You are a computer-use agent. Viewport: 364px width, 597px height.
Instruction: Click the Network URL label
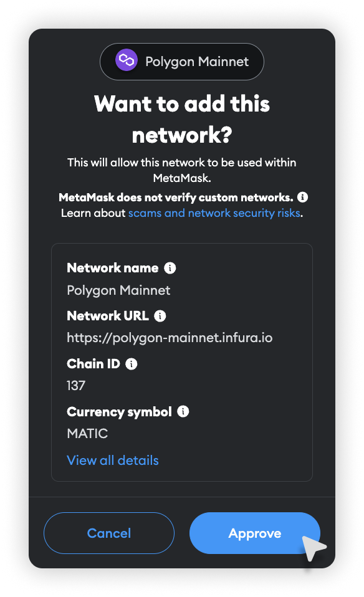pos(108,316)
